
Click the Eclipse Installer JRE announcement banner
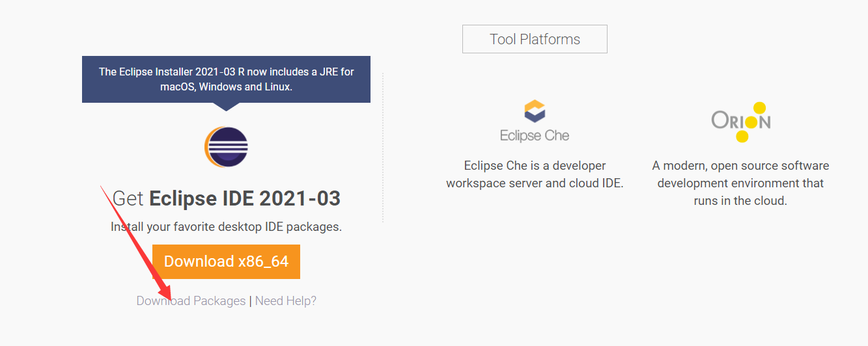point(226,79)
